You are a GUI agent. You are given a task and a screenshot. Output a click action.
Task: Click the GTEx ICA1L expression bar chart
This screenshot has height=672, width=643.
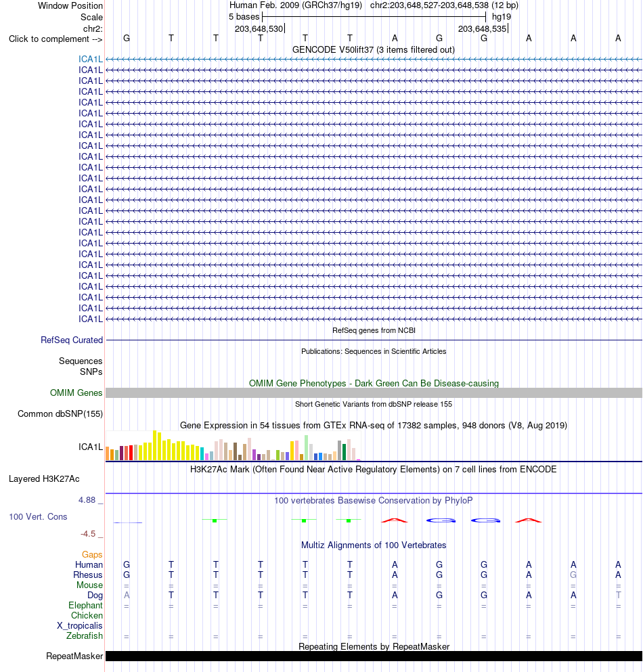(234, 445)
